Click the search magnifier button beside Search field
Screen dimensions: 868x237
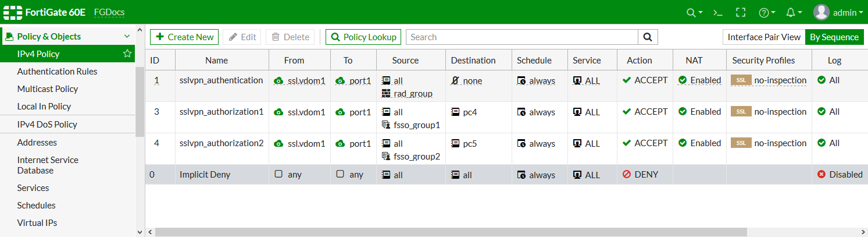pyautogui.click(x=647, y=37)
